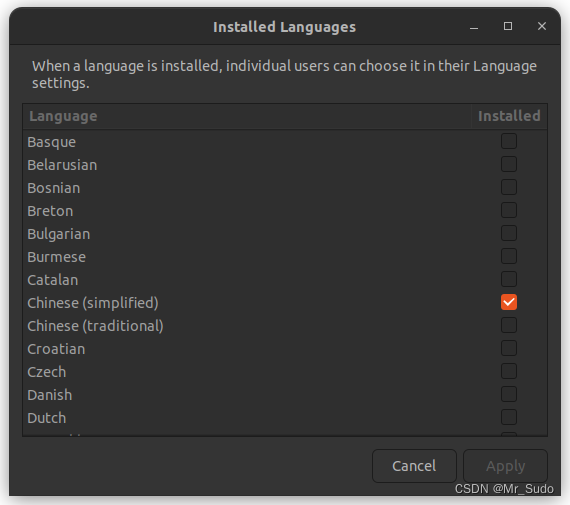Select the Danish row label
This screenshot has height=505, width=570.
click(50, 395)
